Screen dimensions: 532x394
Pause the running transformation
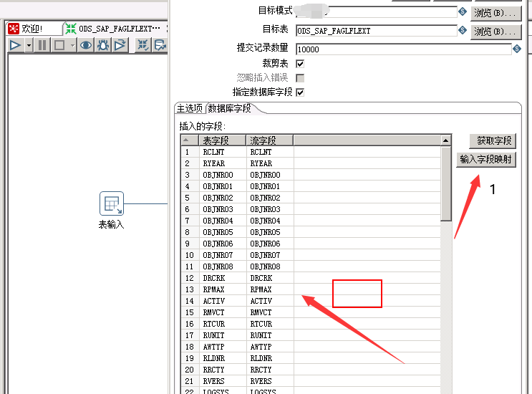coord(42,45)
